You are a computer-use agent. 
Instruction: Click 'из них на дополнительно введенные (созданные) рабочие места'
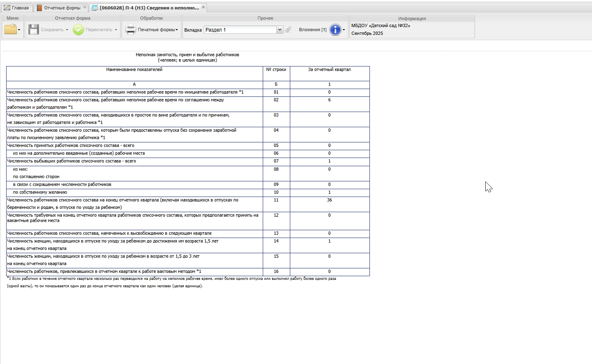[x=79, y=153]
